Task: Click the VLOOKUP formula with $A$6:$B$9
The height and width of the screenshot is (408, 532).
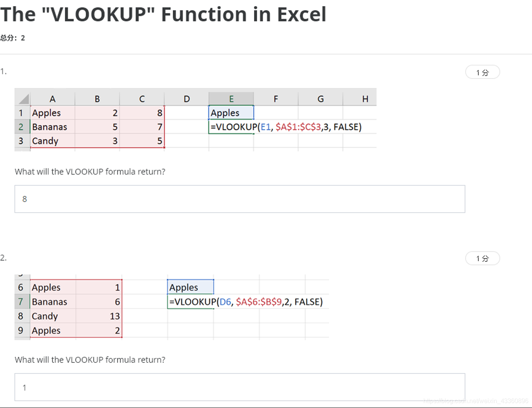Action: tap(246, 302)
